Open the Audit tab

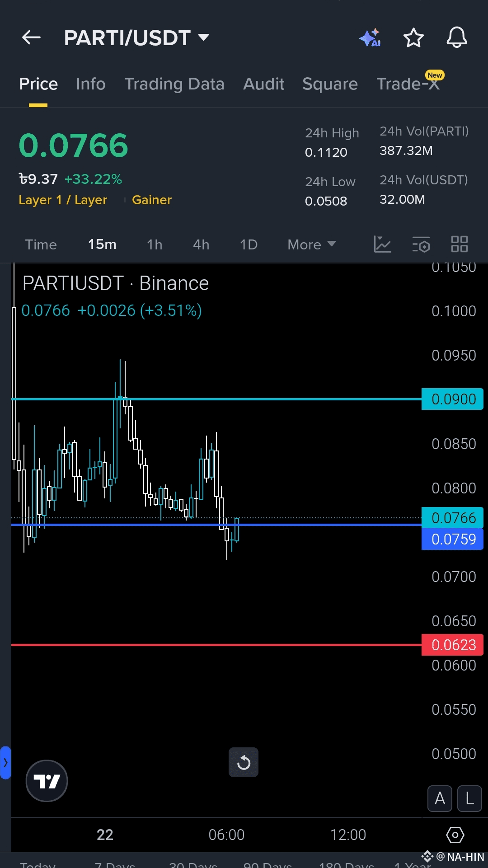pyautogui.click(x=264, y=84)
